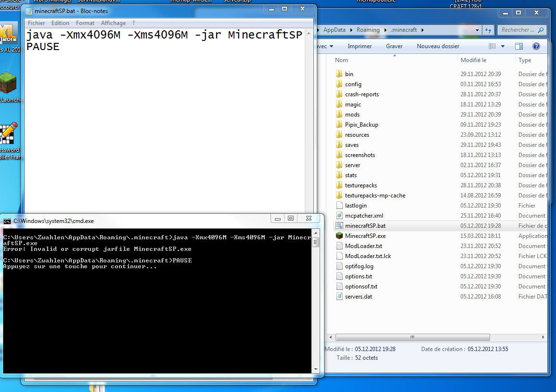Click the Bloc-notes scrollbar up arrow
This screenshot has height=392, width=556.
[309, 33]
